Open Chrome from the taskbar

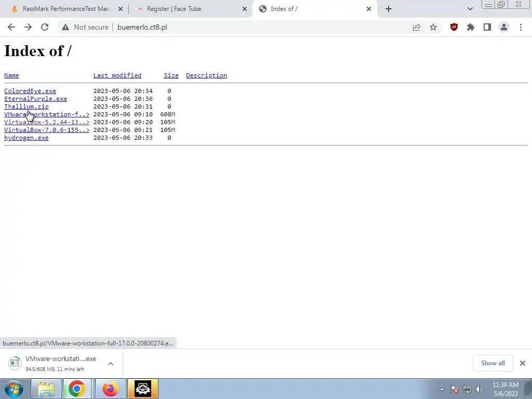77,389
